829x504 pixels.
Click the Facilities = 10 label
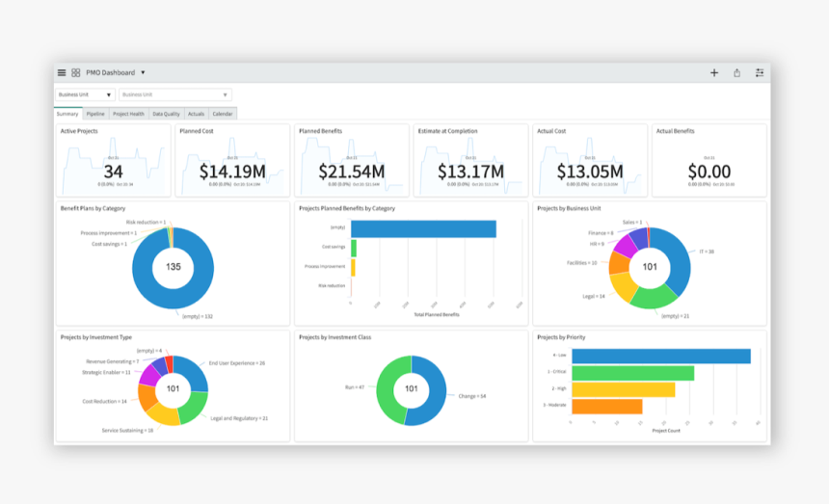pyautogui.click(x=581, y=262)
